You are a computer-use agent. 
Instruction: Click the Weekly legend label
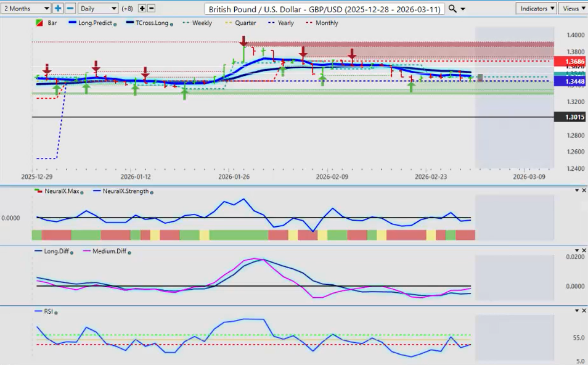pyautogui.click(x=202, y=23)
